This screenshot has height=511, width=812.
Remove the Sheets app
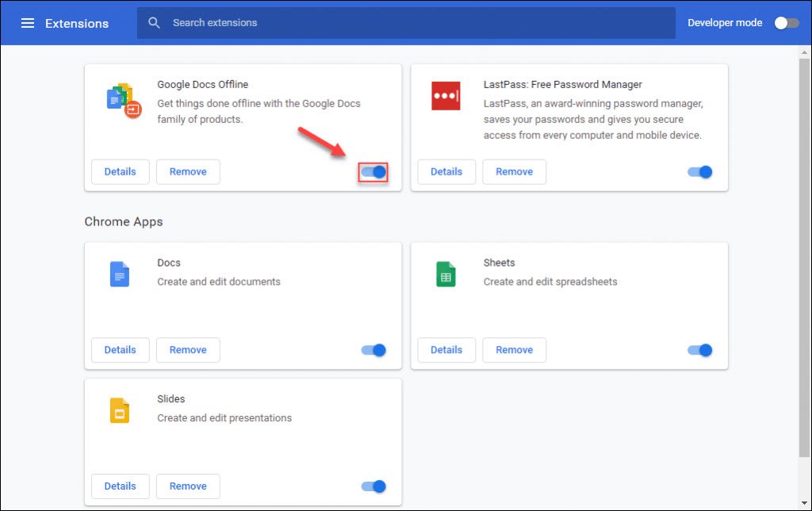(x=514, y=351)
